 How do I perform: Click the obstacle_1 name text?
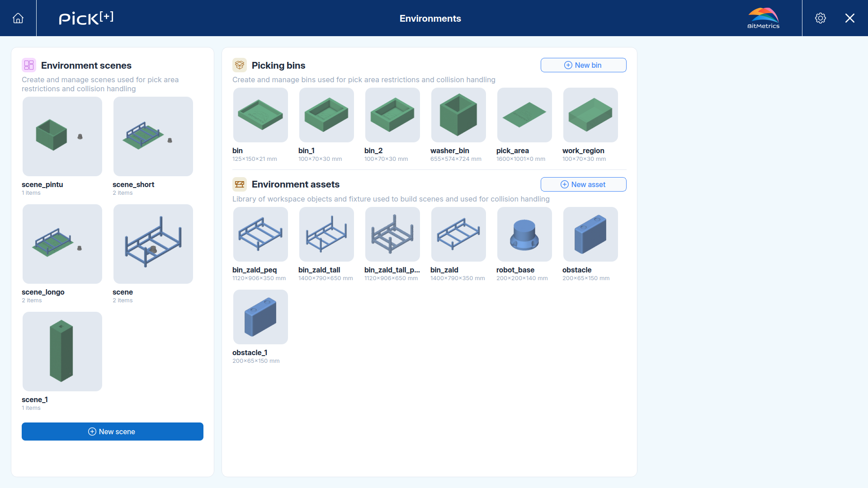[x=250, y=352]
